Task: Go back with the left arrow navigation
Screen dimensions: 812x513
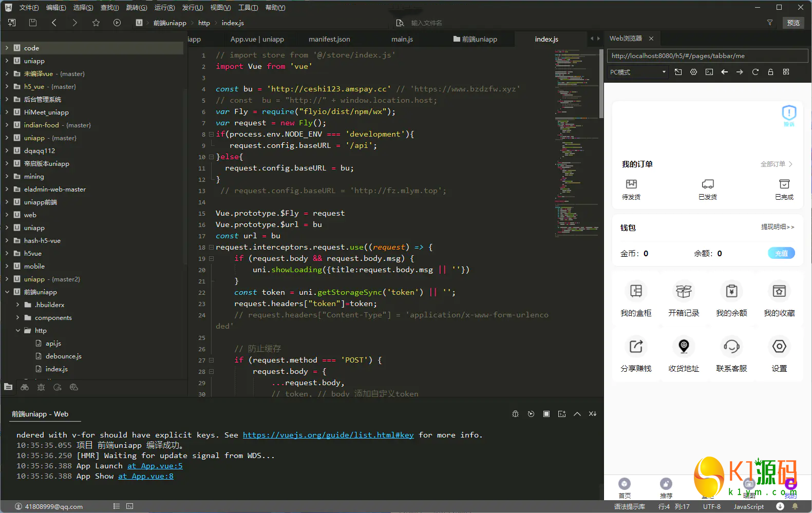Action: pyautogui.click(x=54, y=23)
